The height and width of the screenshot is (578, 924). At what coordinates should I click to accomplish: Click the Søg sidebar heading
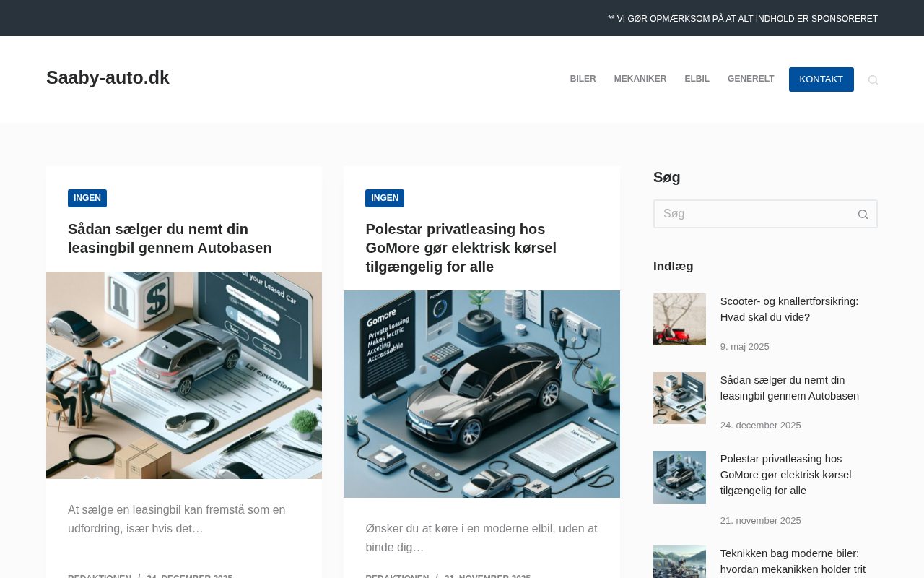(x=667, y=177)
